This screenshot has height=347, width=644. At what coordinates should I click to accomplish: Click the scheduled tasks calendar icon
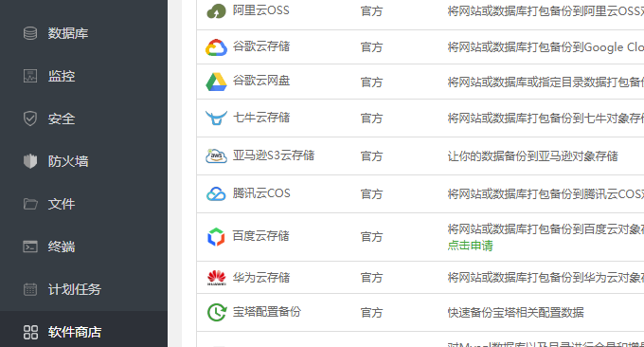pos(30,289)
